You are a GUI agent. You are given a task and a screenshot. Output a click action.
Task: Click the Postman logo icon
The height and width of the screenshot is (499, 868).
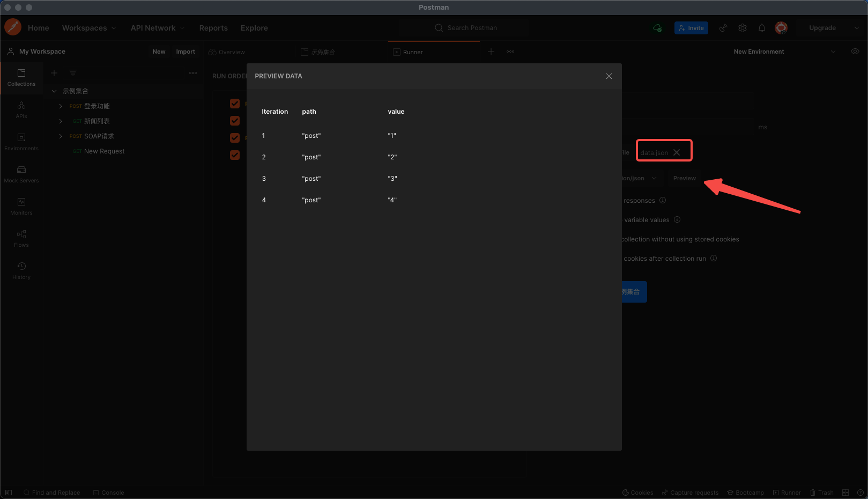13,27
